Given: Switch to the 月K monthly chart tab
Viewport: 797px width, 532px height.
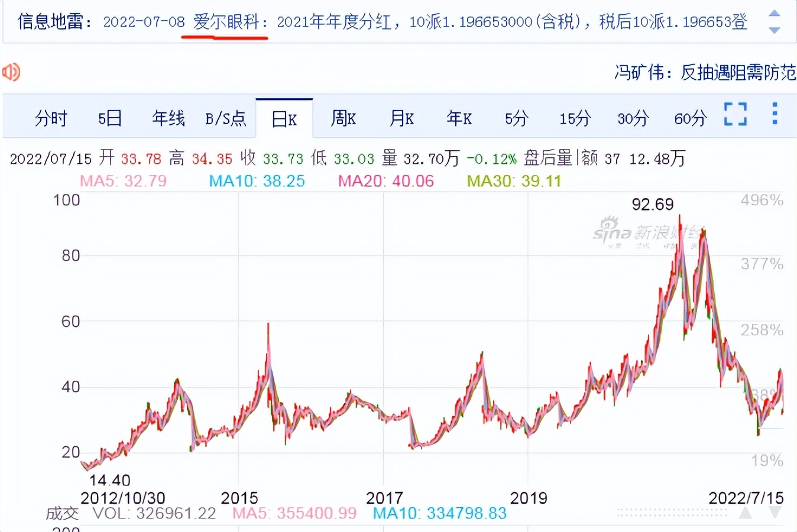Looking at the screenshot, I should point(401,118).
